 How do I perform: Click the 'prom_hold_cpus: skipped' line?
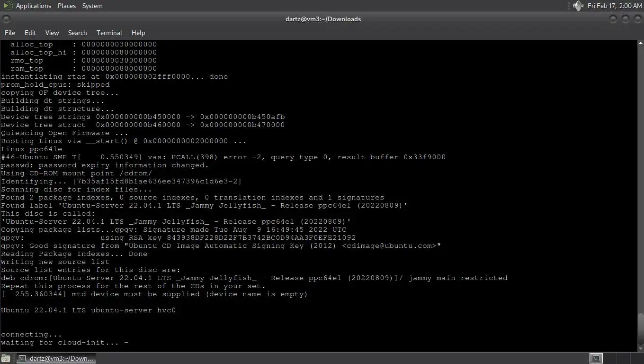tap(55, 84)
